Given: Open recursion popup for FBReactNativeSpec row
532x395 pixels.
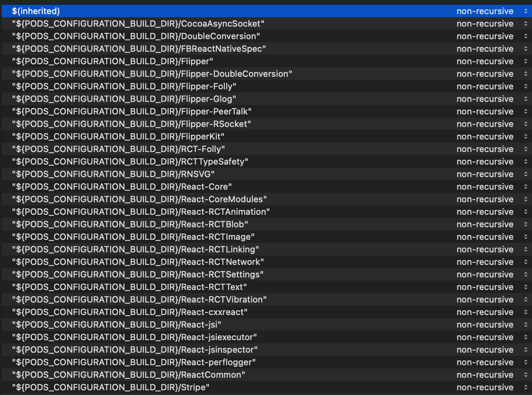Looking at the screenshot, I should tap(493, 49).
